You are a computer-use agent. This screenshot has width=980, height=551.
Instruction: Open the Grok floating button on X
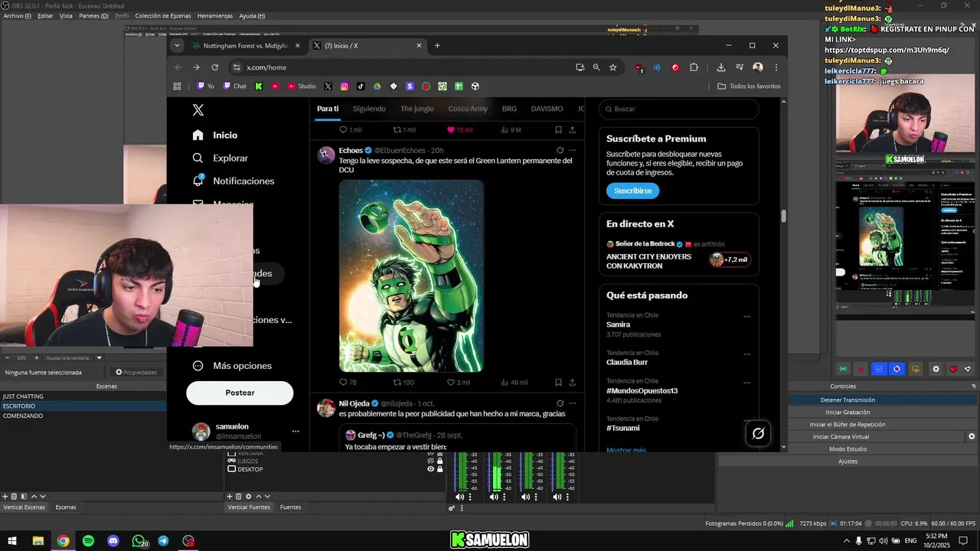758,433
